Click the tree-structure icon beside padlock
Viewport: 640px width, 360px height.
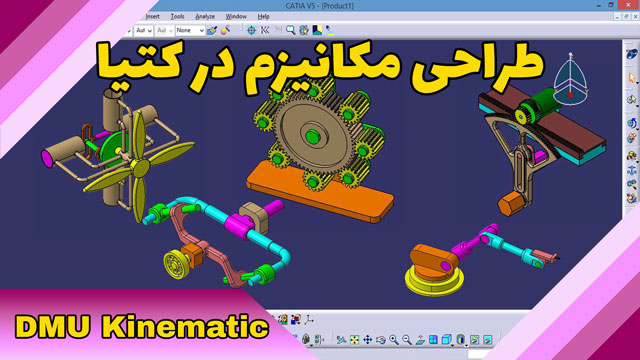[319, 339]
